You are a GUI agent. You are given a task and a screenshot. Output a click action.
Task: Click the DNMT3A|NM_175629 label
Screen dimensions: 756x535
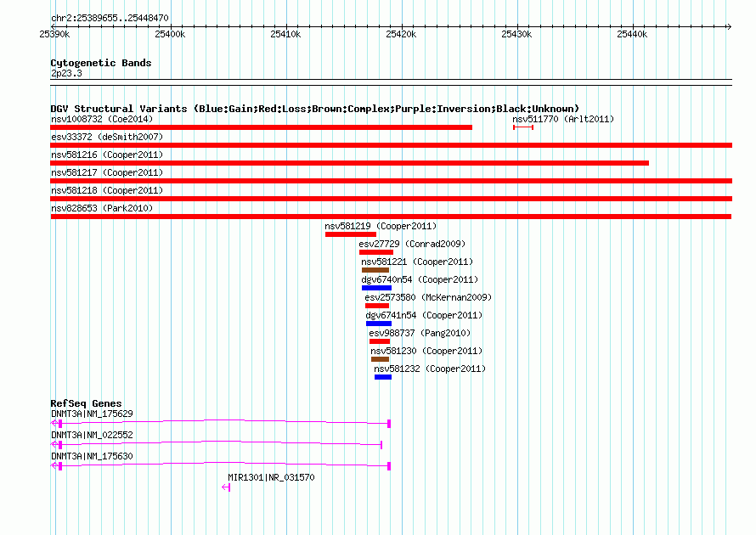[x=92, y=414]
